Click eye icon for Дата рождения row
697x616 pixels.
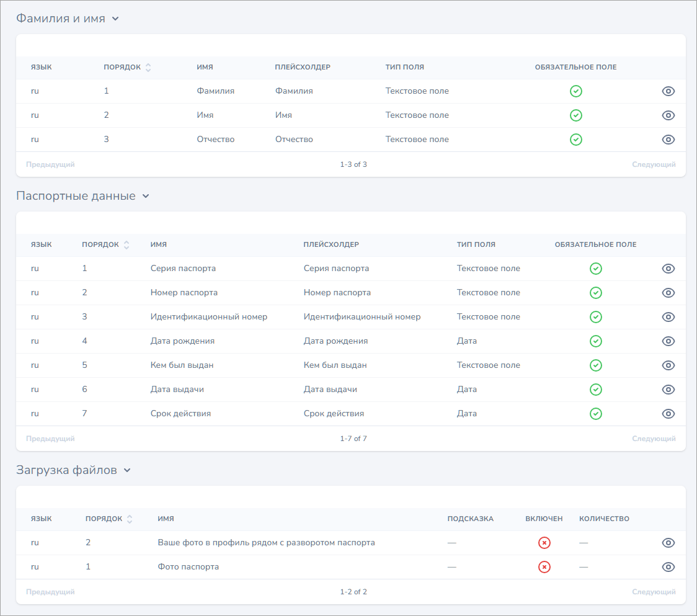[668, 341]
